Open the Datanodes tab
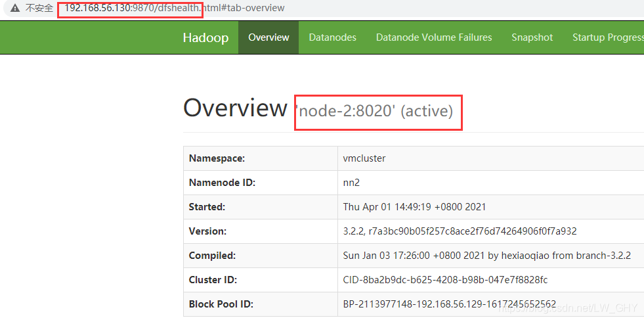Viewport: 644px width, 320px height. 333,37
